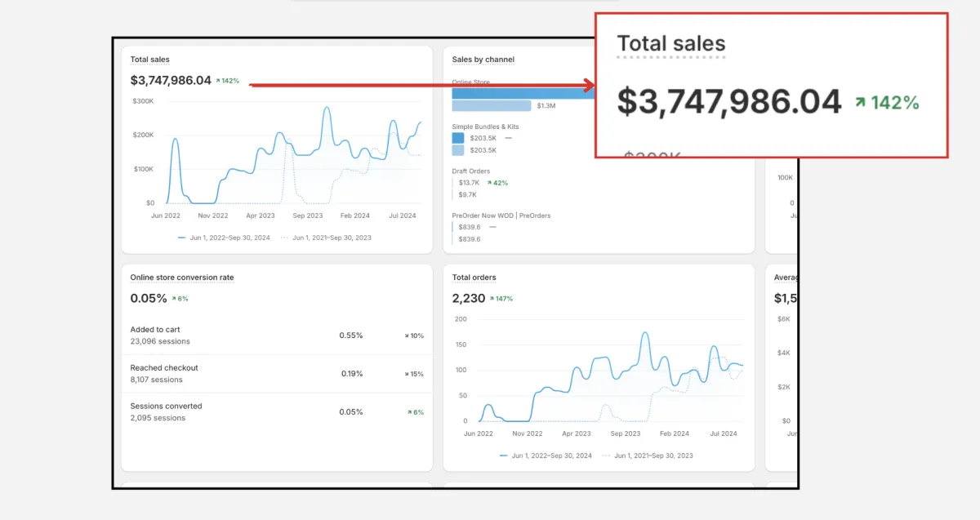
Task: Click the 0.55% Added to cart rate
Action: (x=351, y=336)
